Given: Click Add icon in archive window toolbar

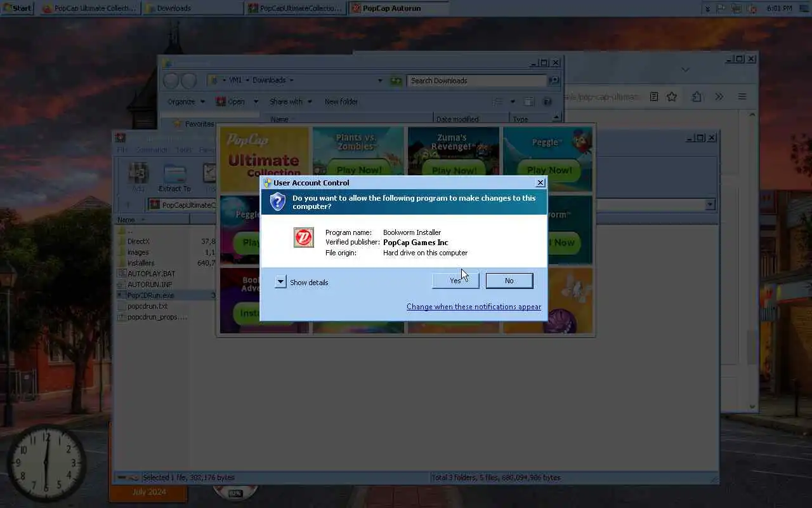Looking at the screenshot, I should coord(138,177).
